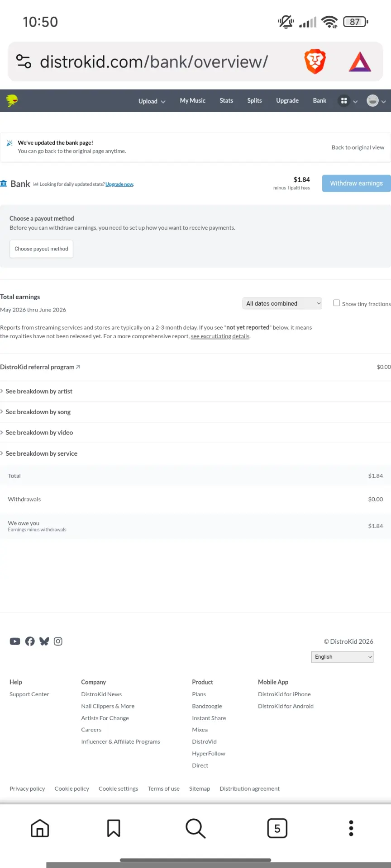Open Upgrade in the navbar
Screen dimensions: 391x868
point(287,100)
